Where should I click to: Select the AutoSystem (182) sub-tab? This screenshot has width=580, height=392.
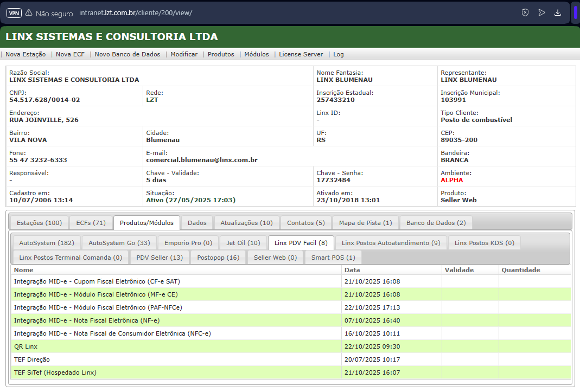point(47,243)
